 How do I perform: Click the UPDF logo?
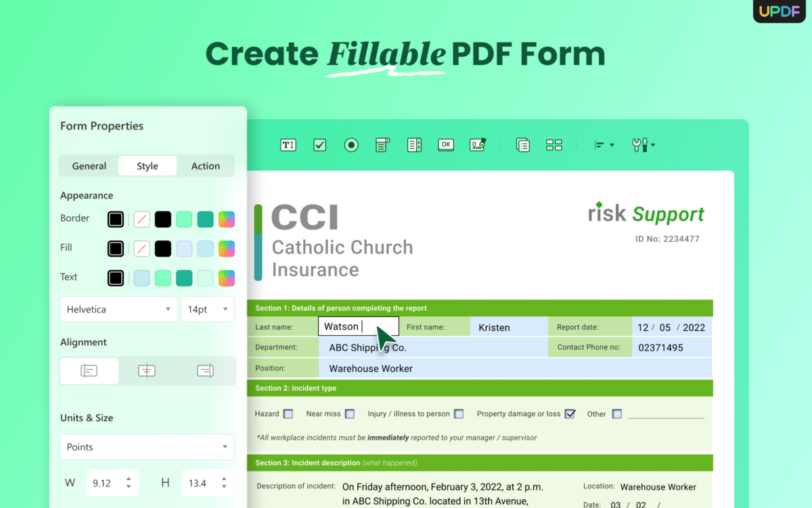point(779,12)
